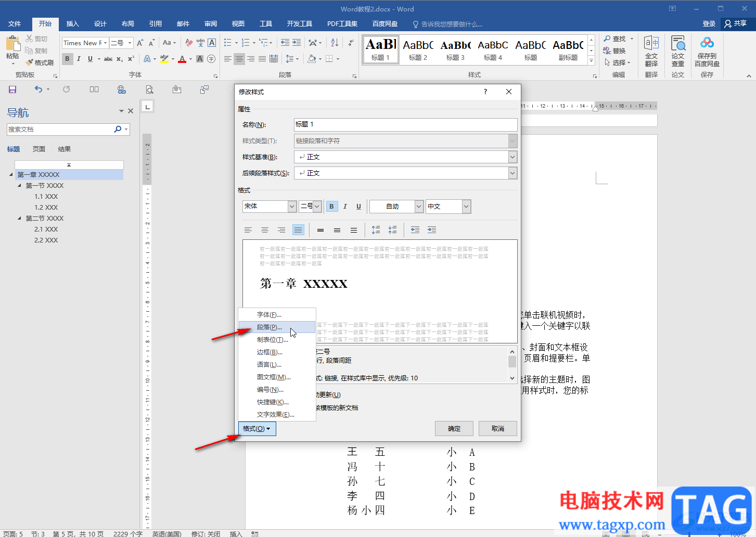The height and width of the screenshot is (537, 756).
Task: Click the Format Painter brush icon
Action: (x=30, y=62)
